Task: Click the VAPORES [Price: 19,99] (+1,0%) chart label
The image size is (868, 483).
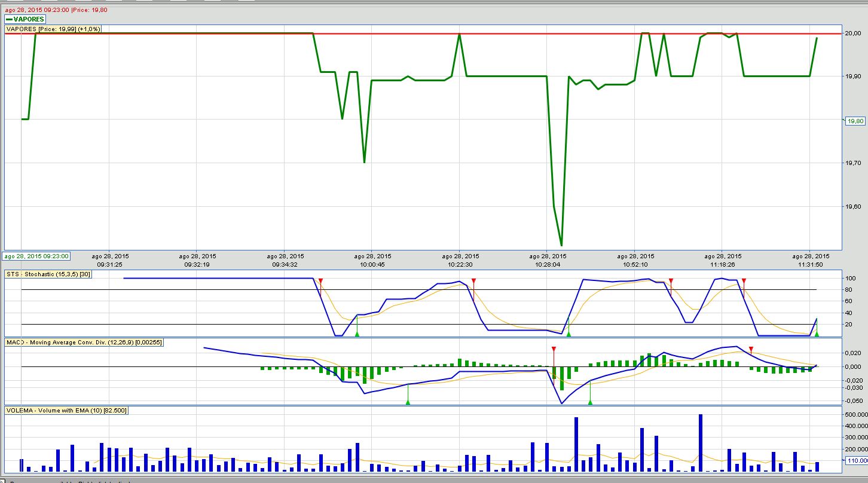Action: [x=53, y=29]
